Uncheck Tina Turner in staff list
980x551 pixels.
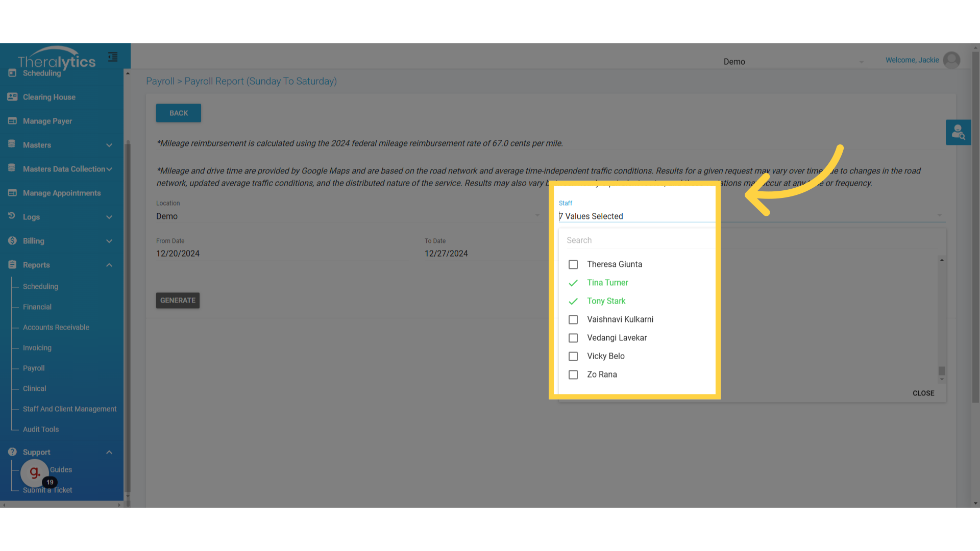(x=573, y=283)
